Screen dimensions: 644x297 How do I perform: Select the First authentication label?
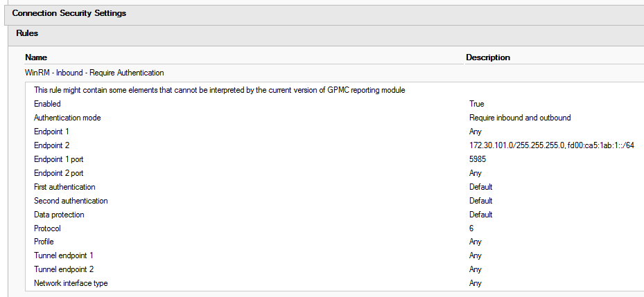(64, 187)
